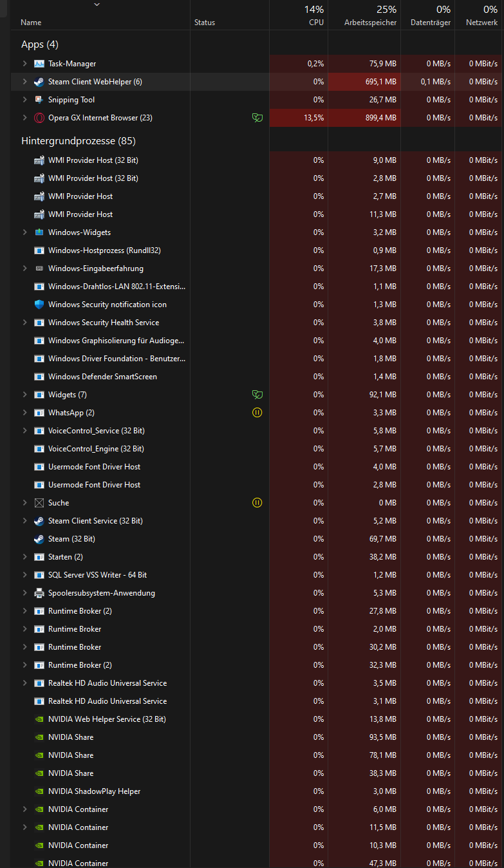Screen dimensions: 504x868
Task: Click Opera GX CPU value 13,5%
Action: click(x=313, y=118)
